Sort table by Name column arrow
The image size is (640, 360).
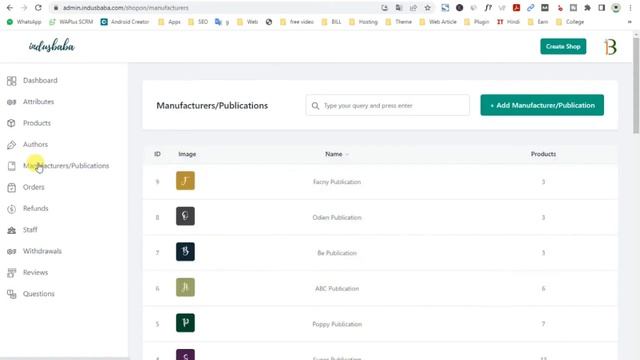[x=347, y=154]
